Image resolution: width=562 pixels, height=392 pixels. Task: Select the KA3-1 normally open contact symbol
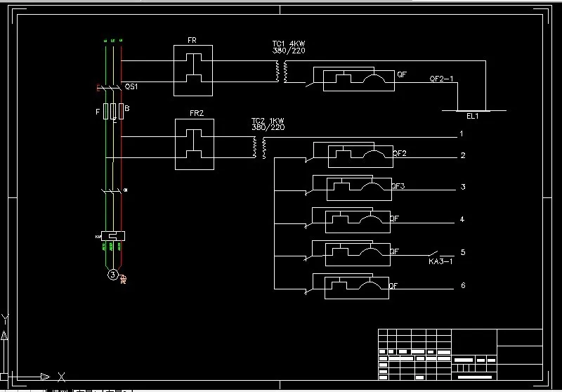433,254
